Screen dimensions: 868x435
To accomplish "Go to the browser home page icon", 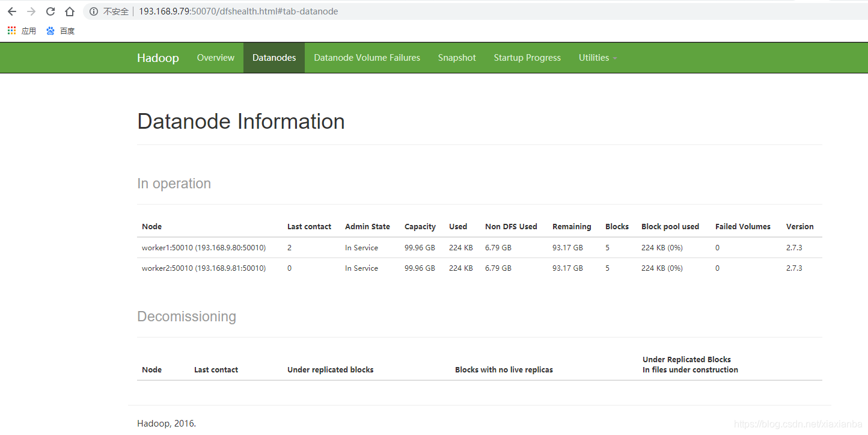I will click(70, 11).
